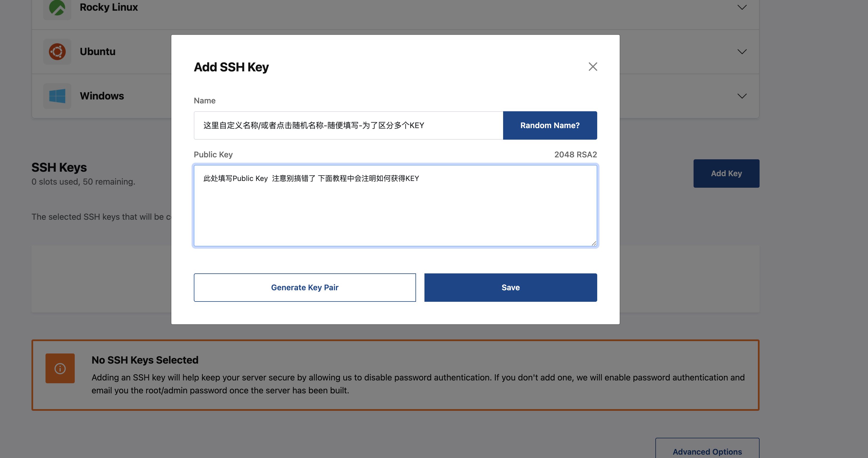
Task: Click the Ubuntu logo icon
Action: coord(57,52)
